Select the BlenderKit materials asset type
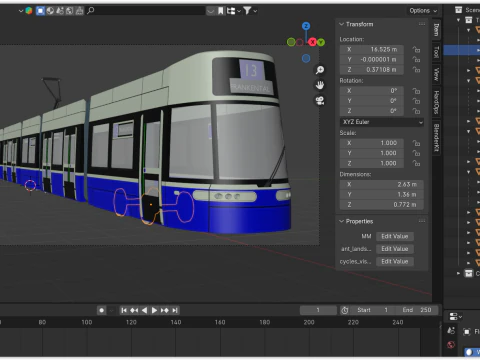The height and width of the screenshot is (360, 480). click(50, 11)
